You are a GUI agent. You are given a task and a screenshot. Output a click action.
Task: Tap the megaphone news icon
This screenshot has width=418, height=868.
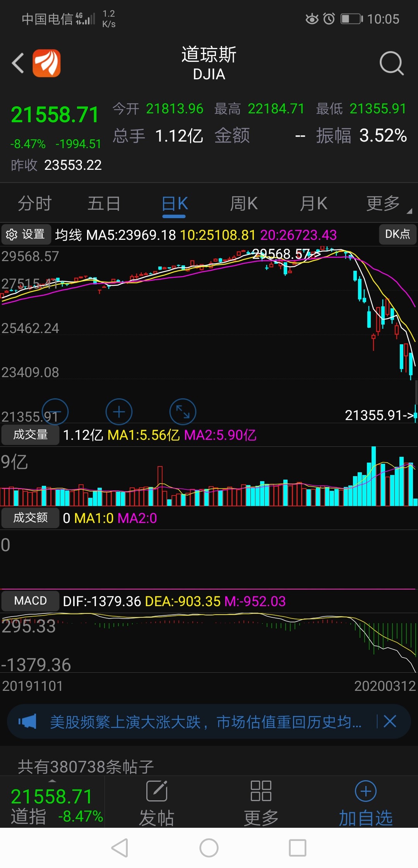[x=27, y=721]
